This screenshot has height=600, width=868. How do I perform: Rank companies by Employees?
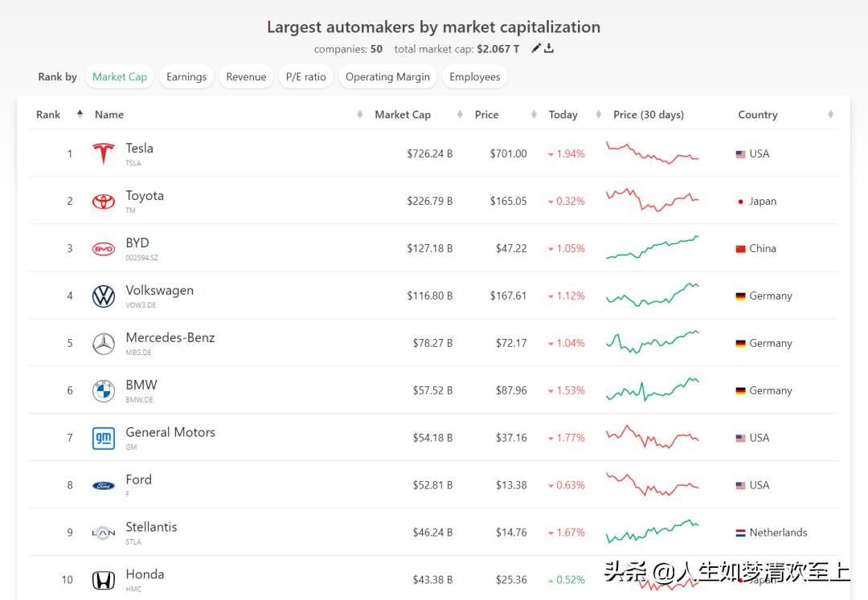[474, 77]
